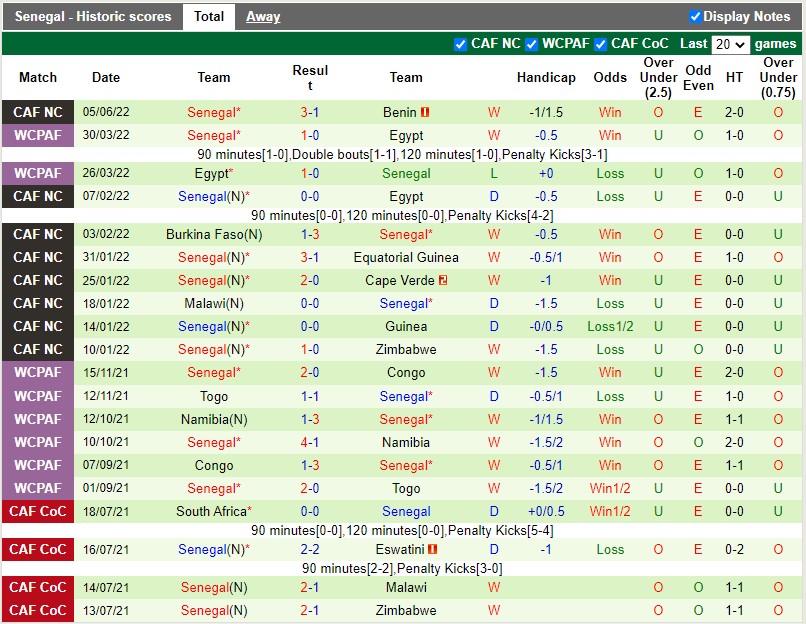Uncheck the CAF NC filter checkbox
The width and height of the screenshot is (806, 624).
click(x=460, y=45)
